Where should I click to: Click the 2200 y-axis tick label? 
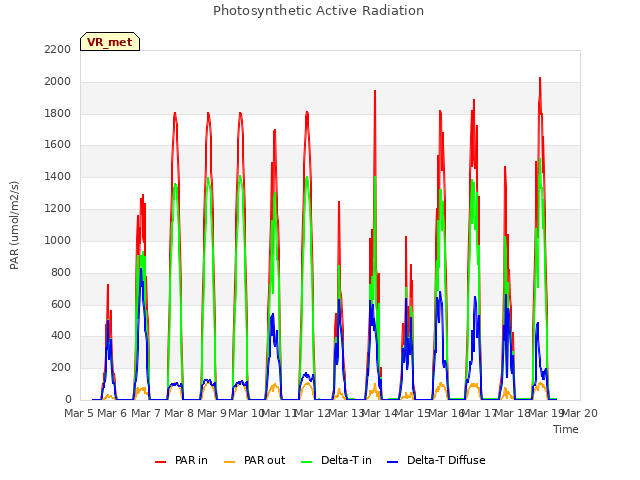click(x=58, y=49)
